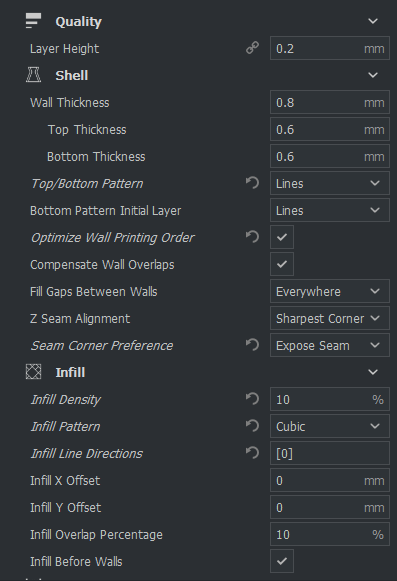Reset Top/Bottom Pattern to default
The image size is (397, 581).
(252, 183)
